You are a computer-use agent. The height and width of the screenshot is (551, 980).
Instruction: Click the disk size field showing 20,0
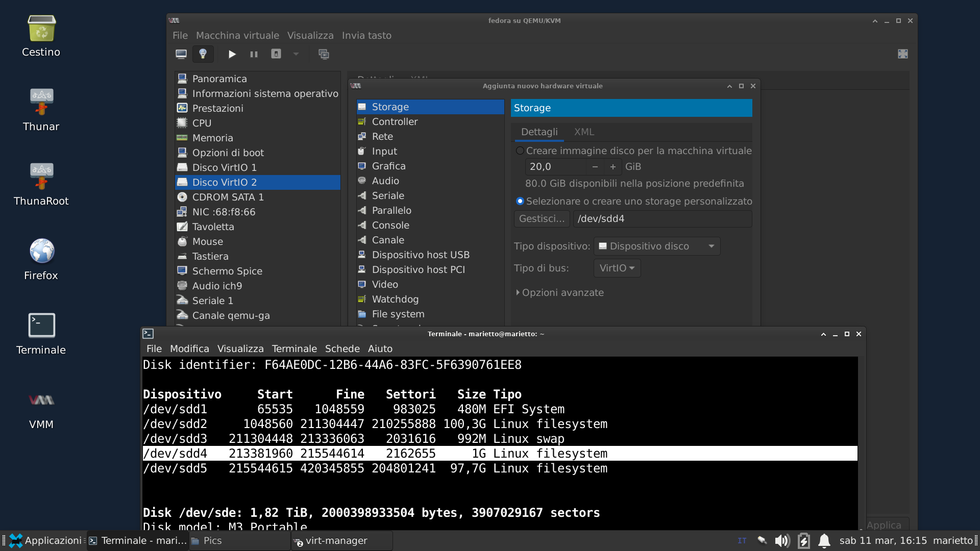coord(555,167)
